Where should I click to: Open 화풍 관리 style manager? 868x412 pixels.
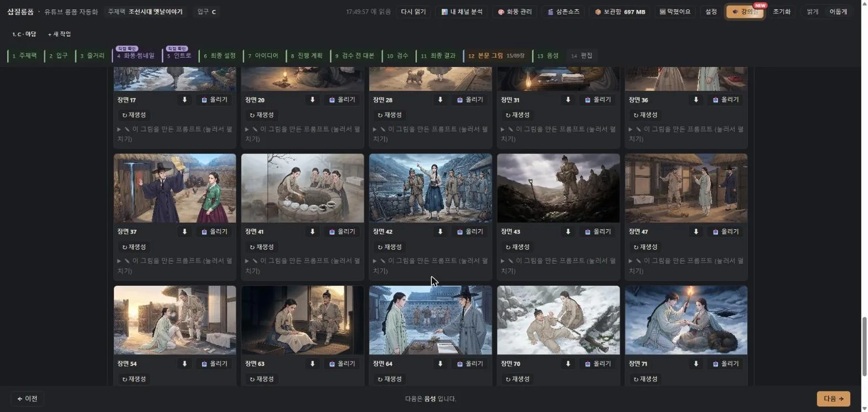514,12
